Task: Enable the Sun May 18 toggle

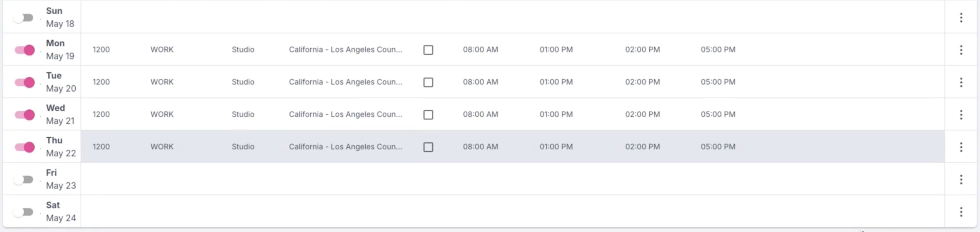Action: coord(24,17)
